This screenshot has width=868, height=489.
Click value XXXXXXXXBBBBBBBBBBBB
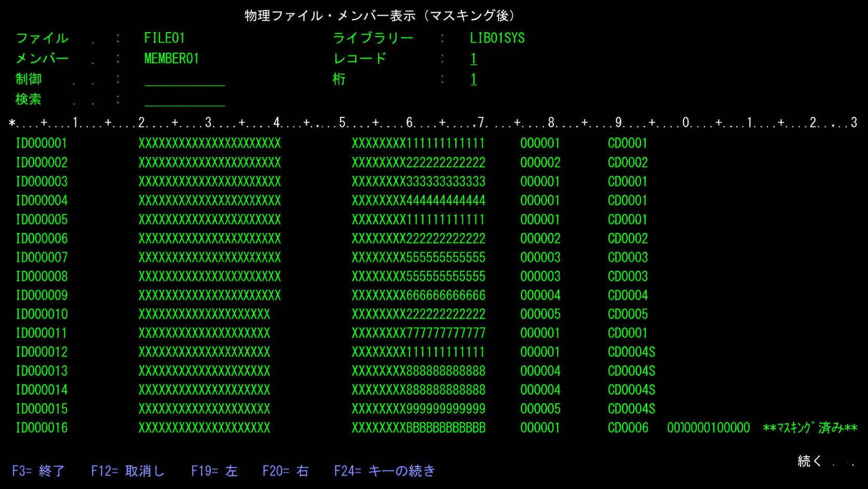click(x=418, y=428)
